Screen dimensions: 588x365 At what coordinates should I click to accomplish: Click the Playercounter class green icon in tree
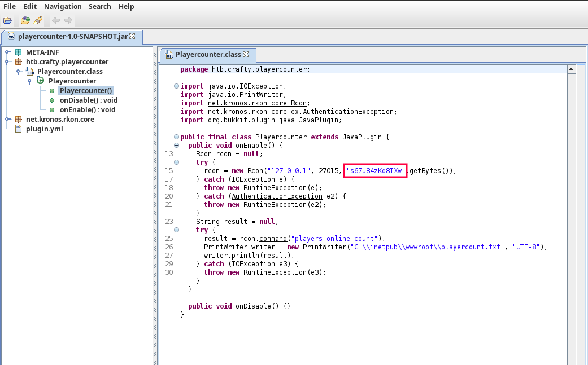coord(41,81)
